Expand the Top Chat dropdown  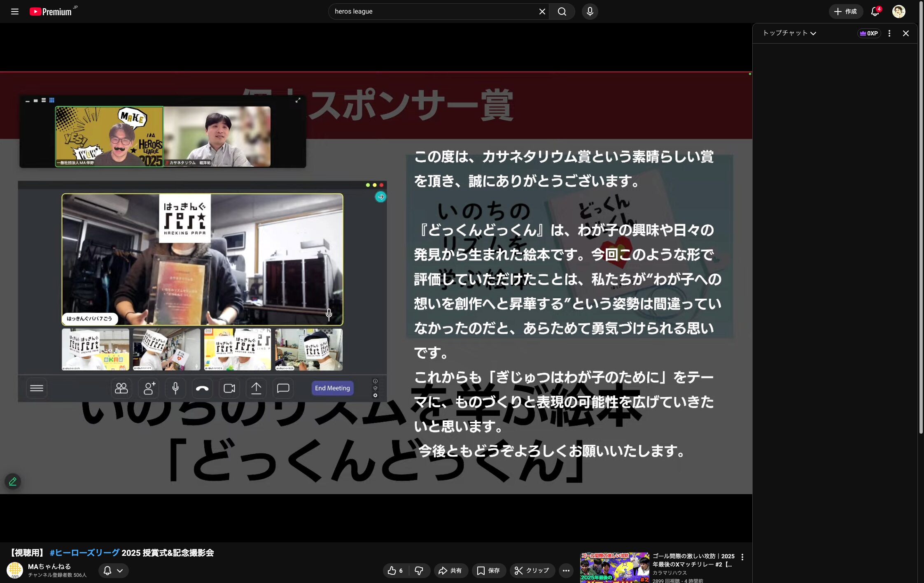[789, 33]
